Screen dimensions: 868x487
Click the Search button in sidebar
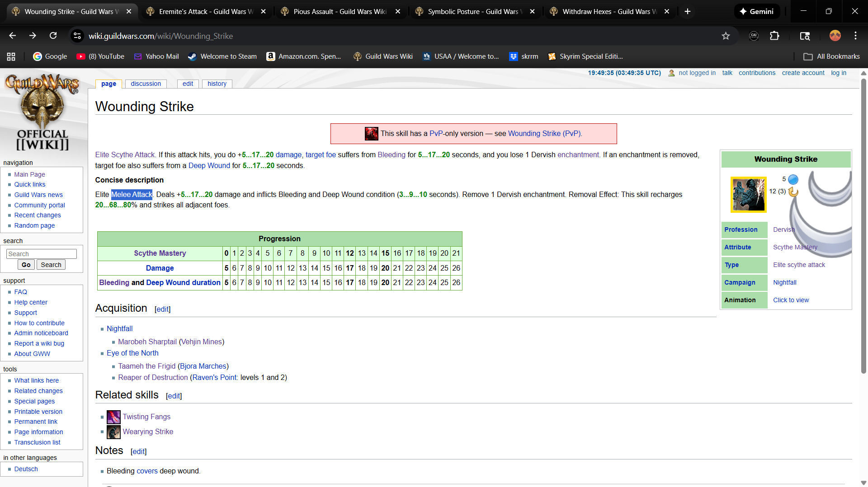pos(51,265)
